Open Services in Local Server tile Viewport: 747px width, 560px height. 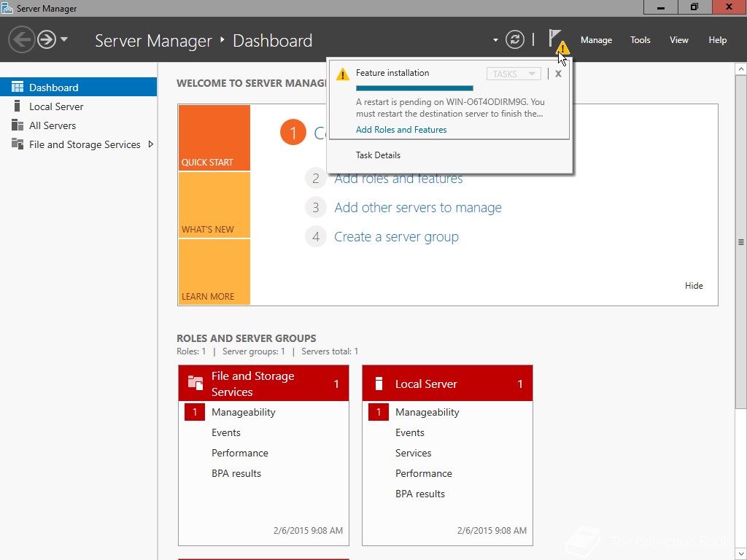click(414, 454)
